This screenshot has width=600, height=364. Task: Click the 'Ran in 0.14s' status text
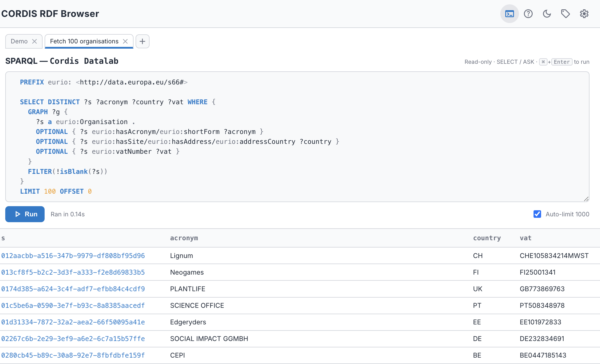tap(68, 214)
